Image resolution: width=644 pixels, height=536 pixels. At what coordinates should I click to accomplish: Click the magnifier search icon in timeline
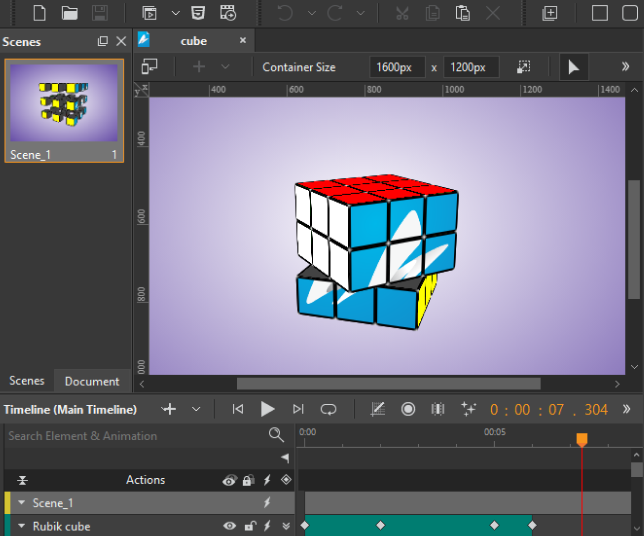click(x=276, y=435)
